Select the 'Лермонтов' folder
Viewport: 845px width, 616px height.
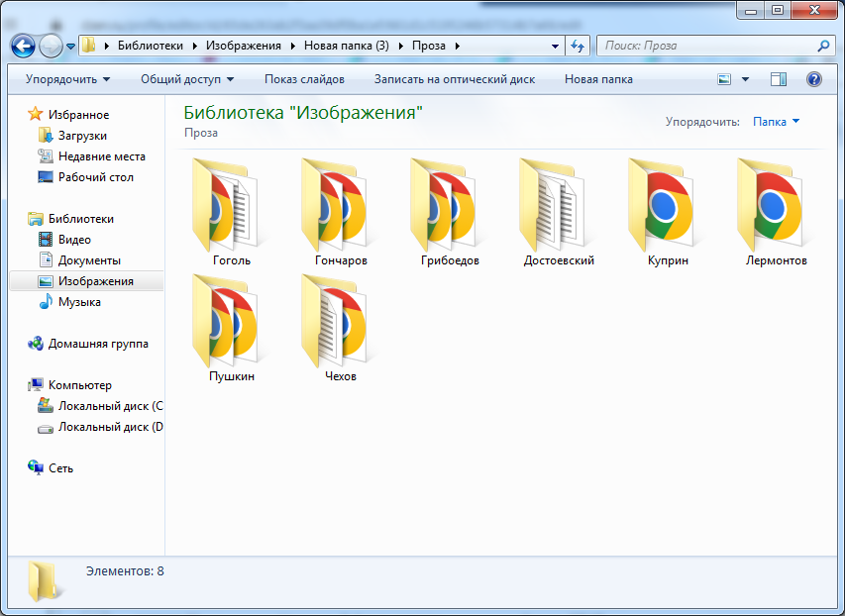[777, 212]
